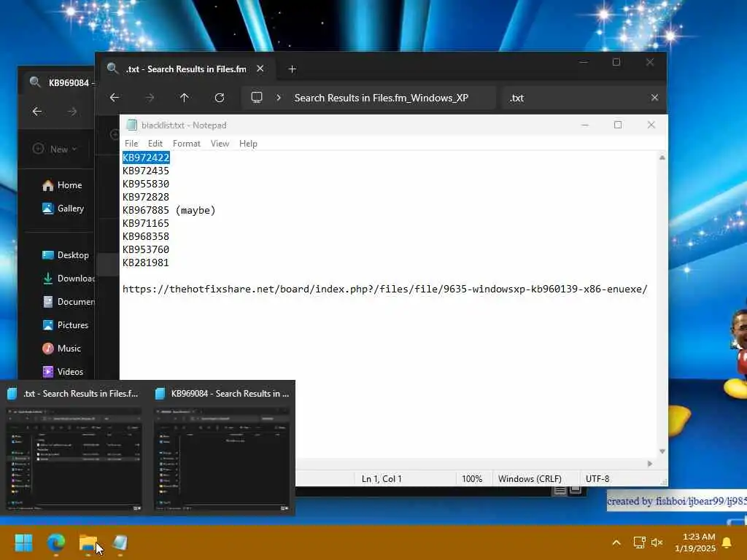Open the View menu in Notepad
747x560 pixels.
pos(220,144)
